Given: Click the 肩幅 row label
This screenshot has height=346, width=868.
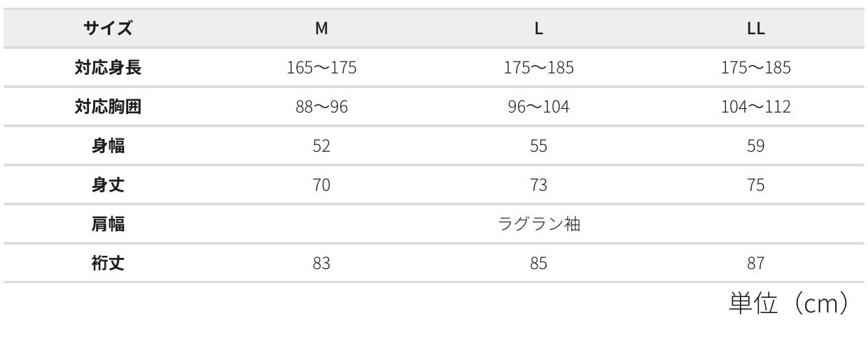Looking at the screenshot, I should click(x=108, y=224).
